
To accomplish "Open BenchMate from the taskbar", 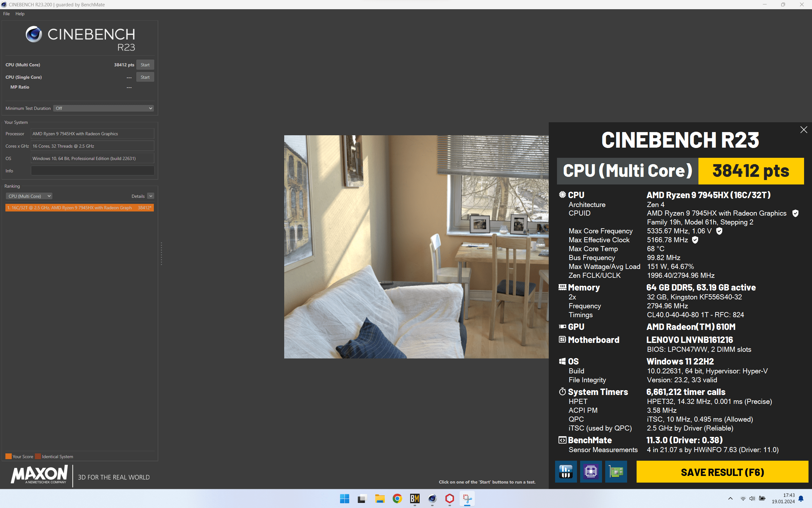I will click(x=415, y=498).
